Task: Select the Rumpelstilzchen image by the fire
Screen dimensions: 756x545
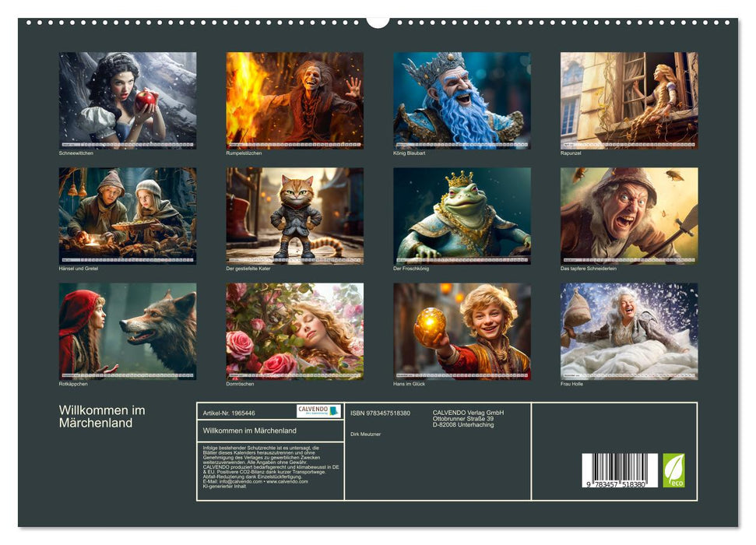Action: (294, 100)
